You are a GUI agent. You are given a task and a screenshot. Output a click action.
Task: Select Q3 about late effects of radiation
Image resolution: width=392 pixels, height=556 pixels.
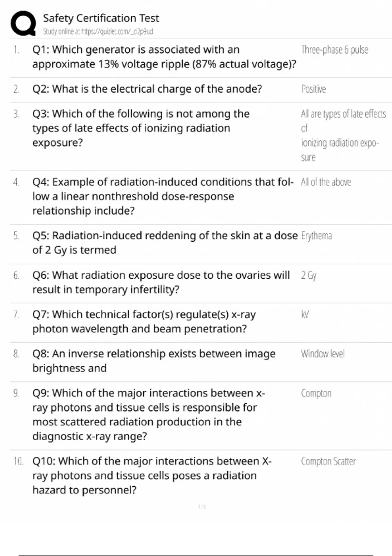pos(141,128)
